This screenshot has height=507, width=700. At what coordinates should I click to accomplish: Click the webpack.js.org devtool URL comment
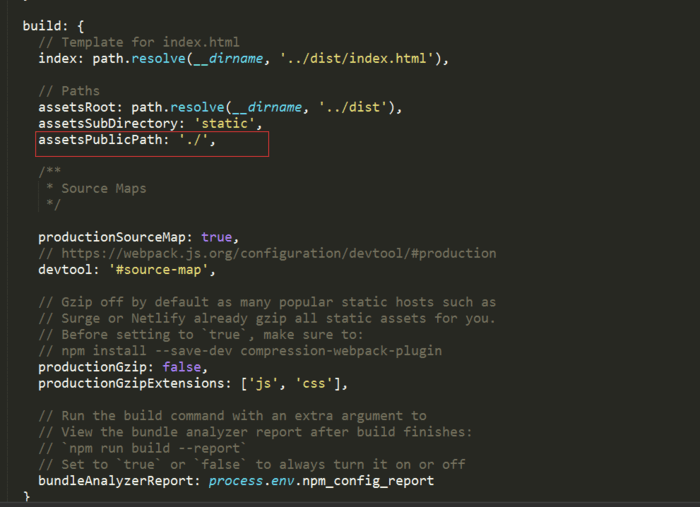click(267, 254)
